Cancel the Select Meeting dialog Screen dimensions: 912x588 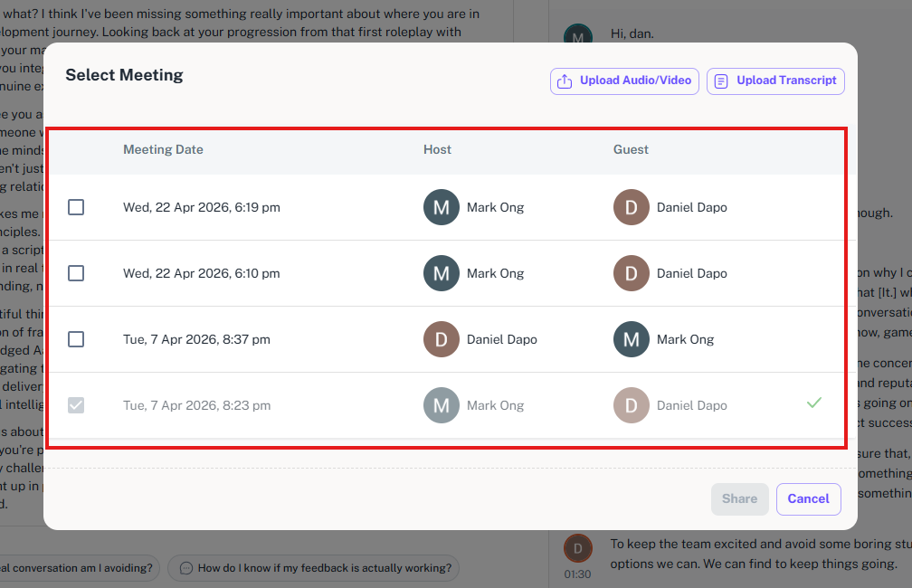pos(809,499)
